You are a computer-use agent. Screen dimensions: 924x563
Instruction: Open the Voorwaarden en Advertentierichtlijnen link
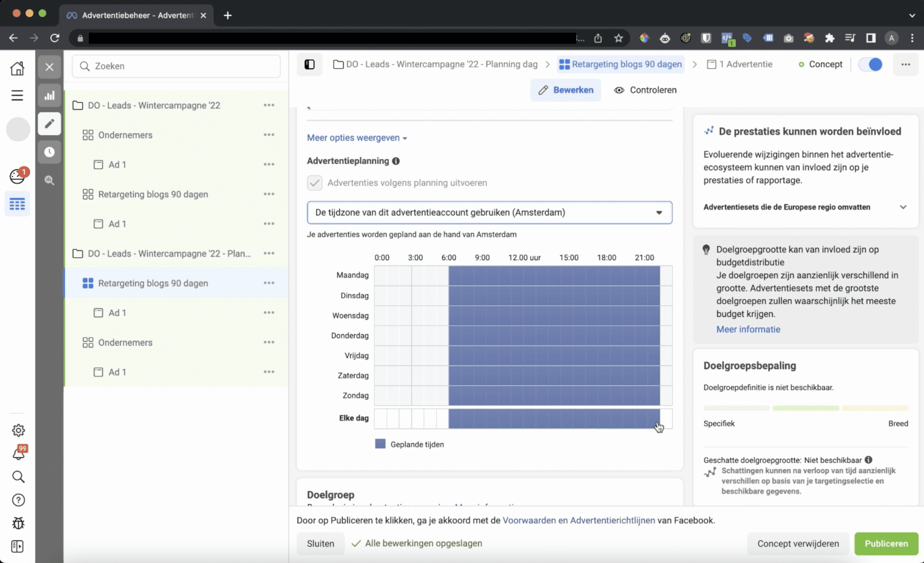click(578, 520)
